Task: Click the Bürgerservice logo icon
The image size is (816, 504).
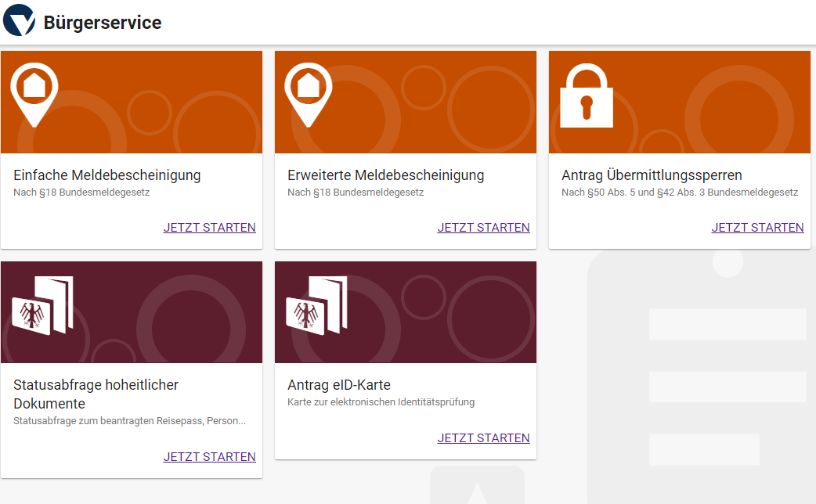Action: point(20,21)
